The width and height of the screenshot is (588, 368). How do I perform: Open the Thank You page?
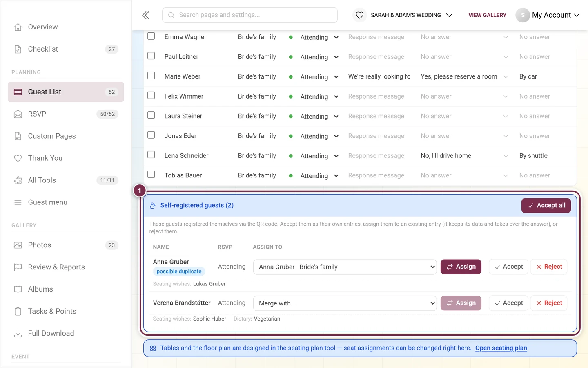66,158
